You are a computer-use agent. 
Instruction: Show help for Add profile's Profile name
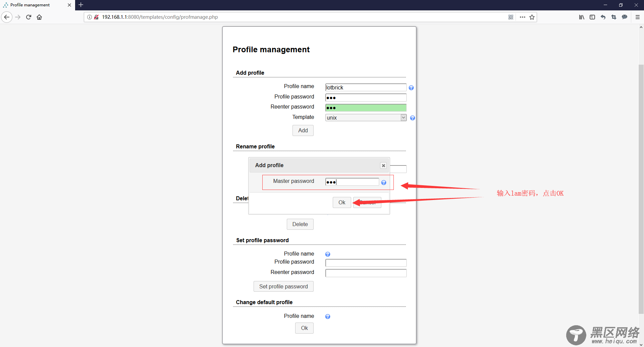(411, 88)
